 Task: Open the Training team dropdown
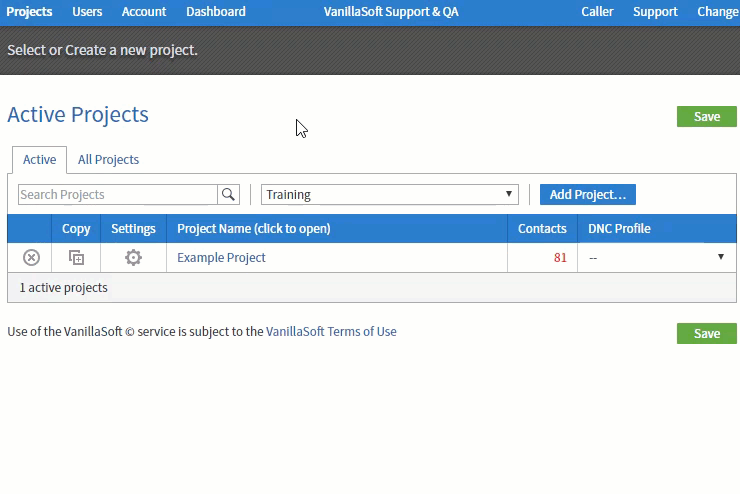(x=390, y=194)
